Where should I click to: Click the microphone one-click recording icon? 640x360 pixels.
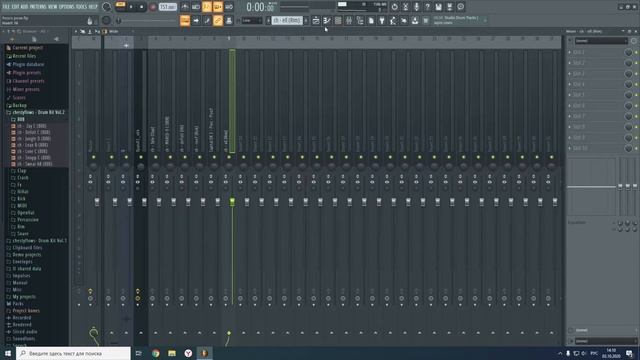tap(416, 7)
